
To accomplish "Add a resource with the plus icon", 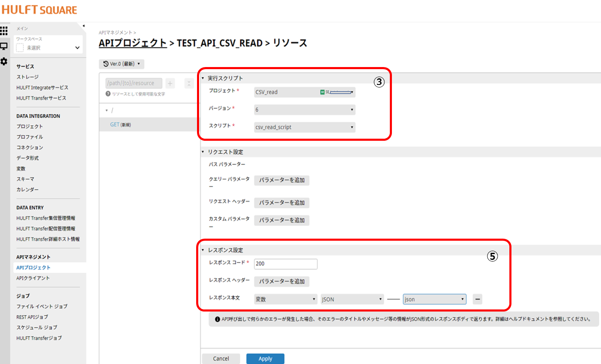I will [x=170, y=83].
